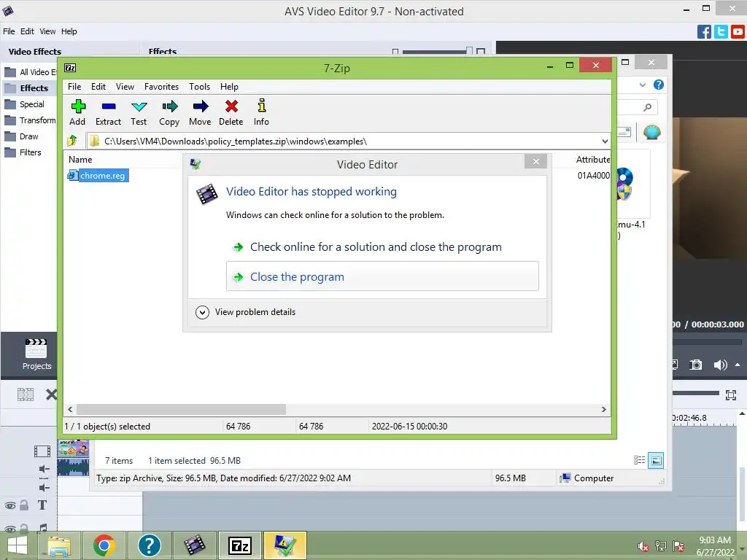
Task: Click the left arrow of the 7-Zip scrollbar
Action: [71, 409]
